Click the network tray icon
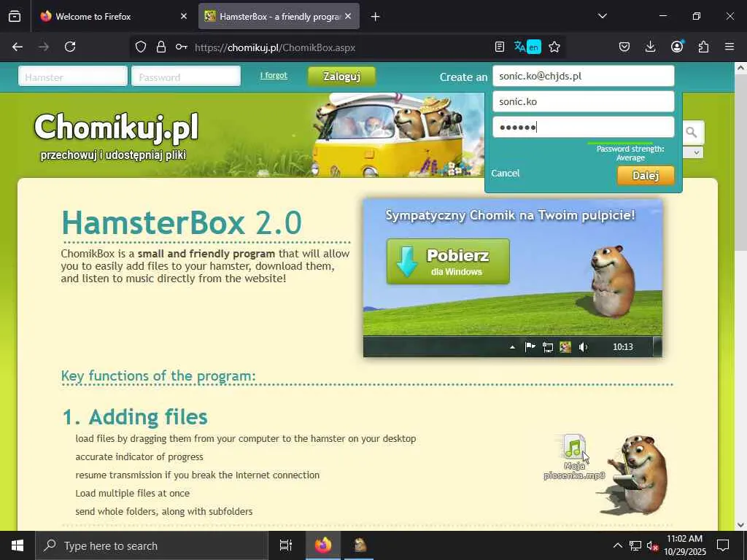 (635, 545)
